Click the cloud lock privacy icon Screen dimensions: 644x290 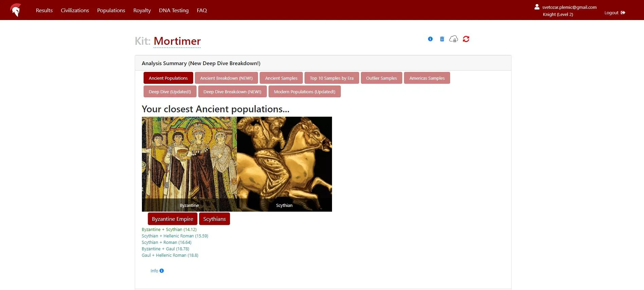coord(454,39)
